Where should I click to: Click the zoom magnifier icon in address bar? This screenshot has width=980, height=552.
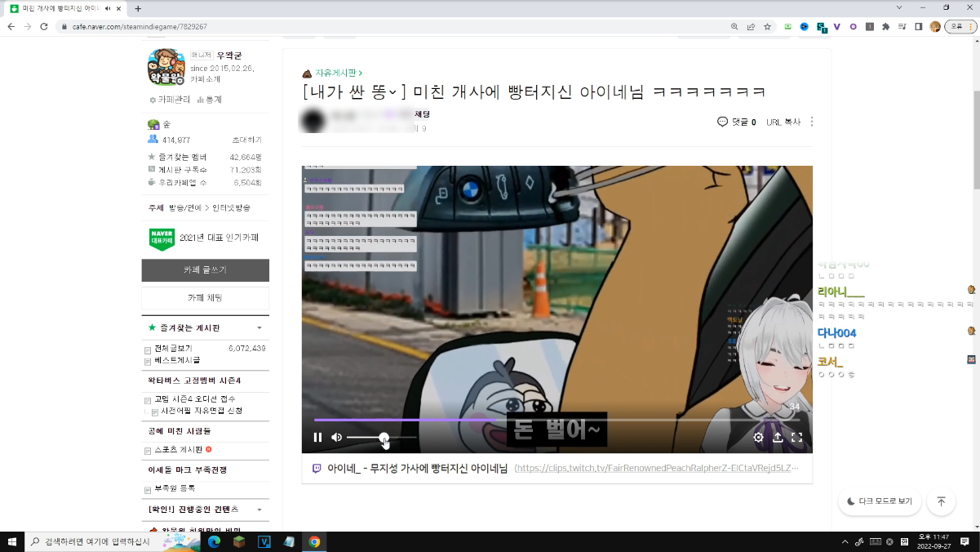734,26
